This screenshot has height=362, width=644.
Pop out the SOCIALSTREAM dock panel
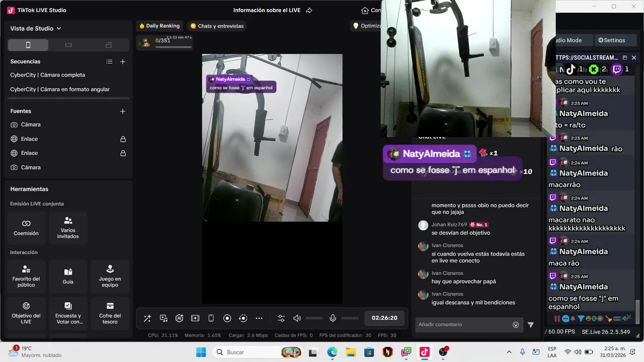pyautogui.click(x=625, y=58)
